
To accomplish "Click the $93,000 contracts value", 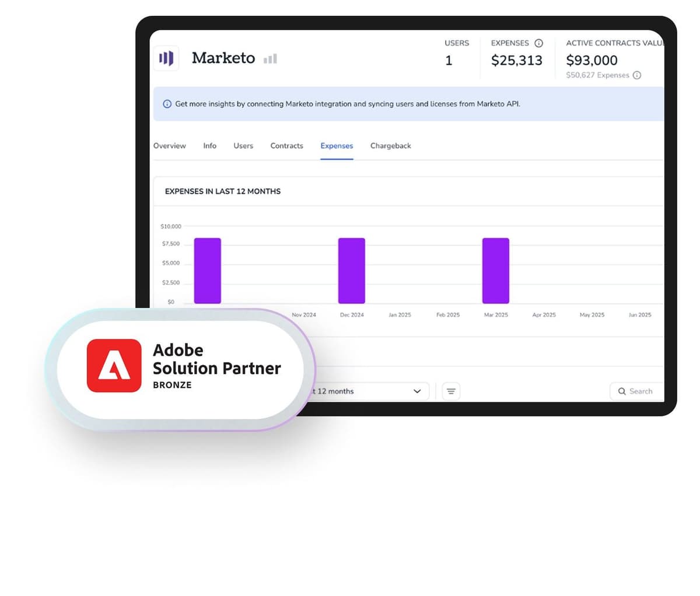I will tap(591, 60).
